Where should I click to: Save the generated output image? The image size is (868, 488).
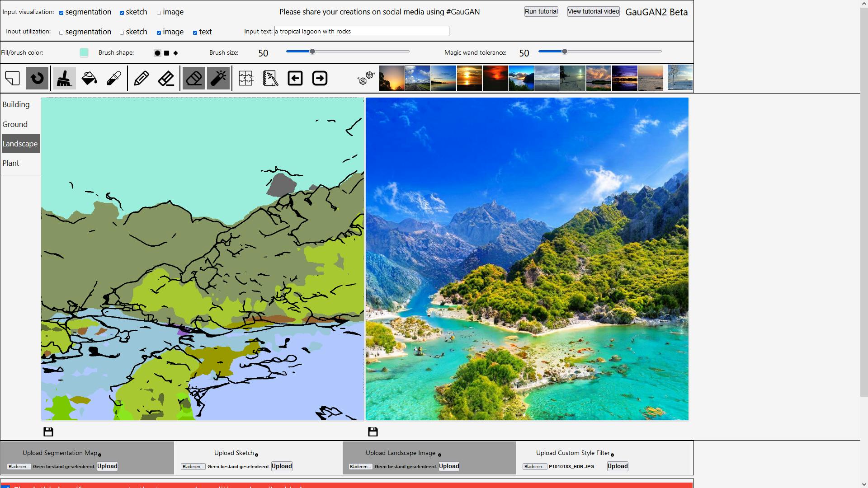(373, 432)
